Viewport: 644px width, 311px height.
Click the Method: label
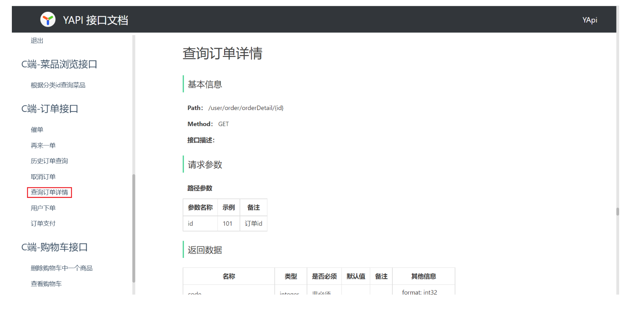[x=200, y=124]
